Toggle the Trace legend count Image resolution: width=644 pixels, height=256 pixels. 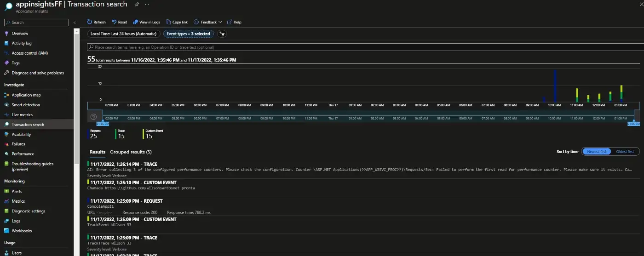click(x=121, y=134)
